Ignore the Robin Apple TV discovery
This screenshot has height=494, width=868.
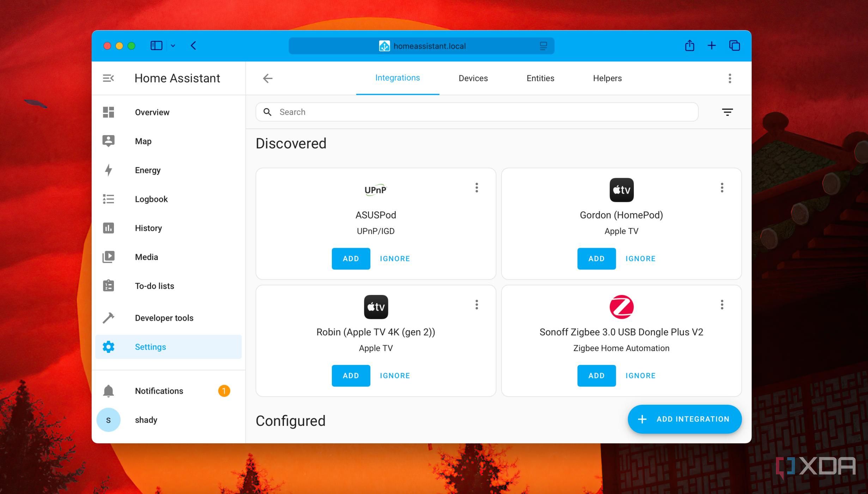(x=395, y=376)
